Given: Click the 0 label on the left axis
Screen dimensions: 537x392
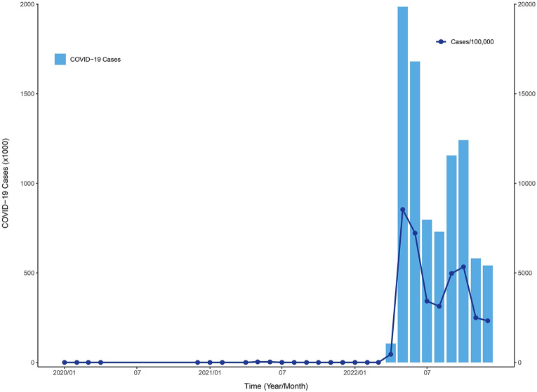Looking at the screenshot, I should (32, 363).
